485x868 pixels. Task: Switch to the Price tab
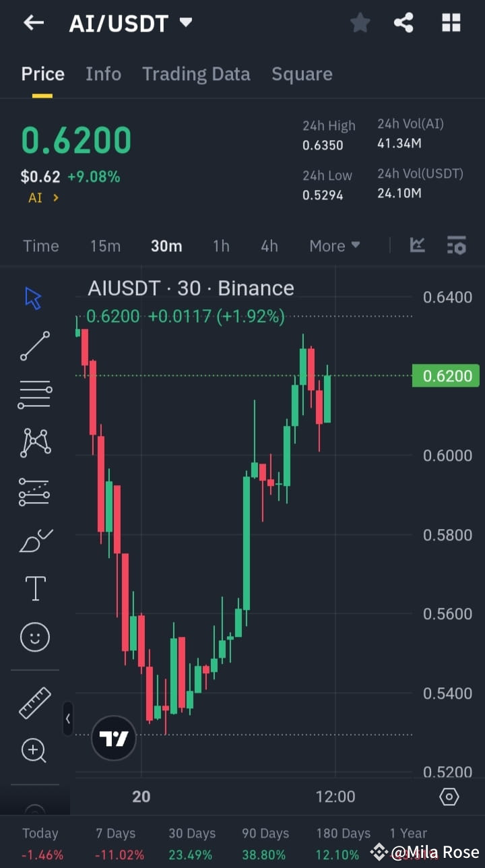[x=42, y=74]
